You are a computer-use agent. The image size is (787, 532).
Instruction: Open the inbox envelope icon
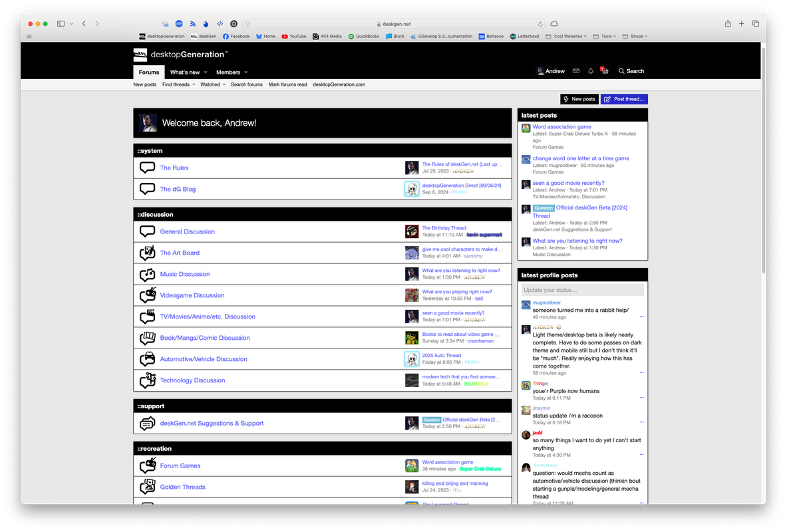(x=576, y=71)
